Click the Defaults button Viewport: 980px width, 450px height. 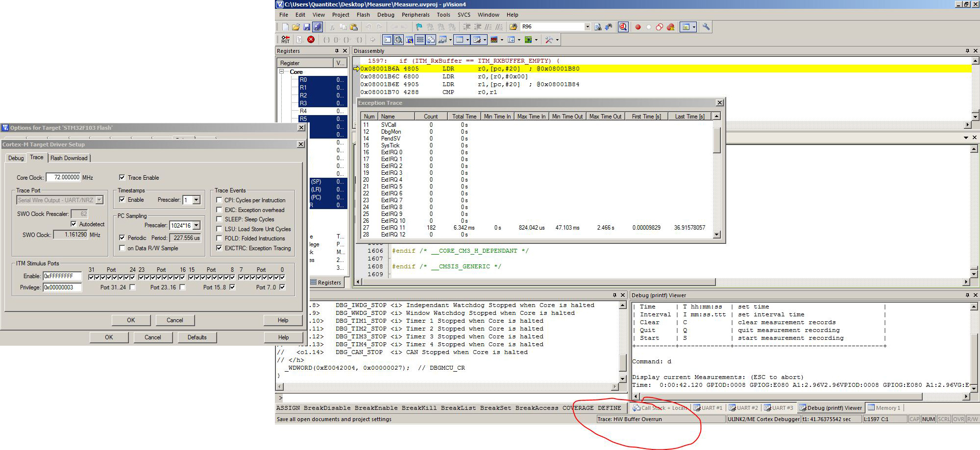pos(197,337)
